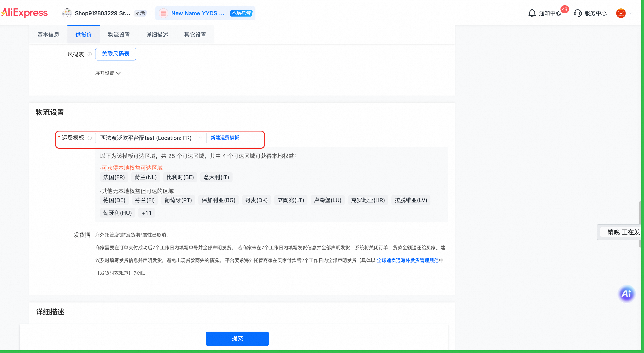Click 关联尺码表 button
The image size is (644, 353).
pos(115,54)
